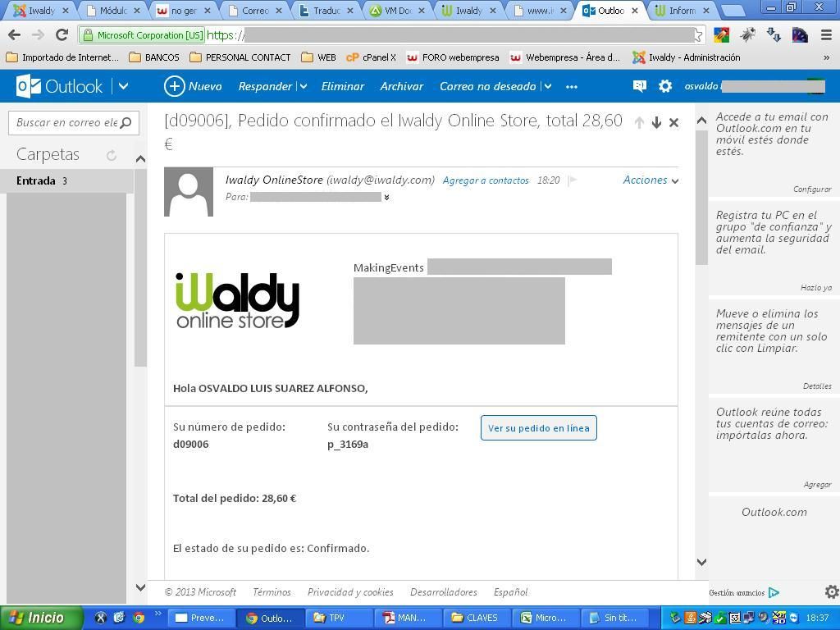Switch to the VM Doc browser tab
The image size is (840, 630).
tap(397, 10)
